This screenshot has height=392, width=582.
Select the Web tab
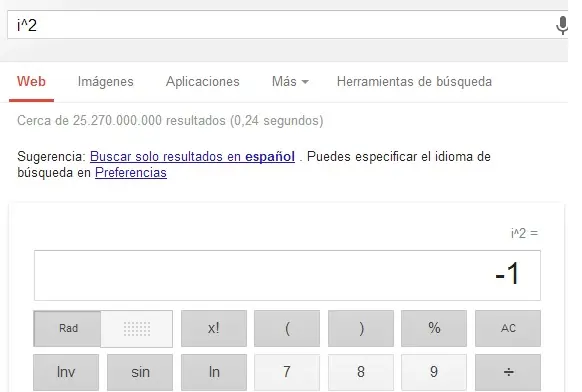32,81
